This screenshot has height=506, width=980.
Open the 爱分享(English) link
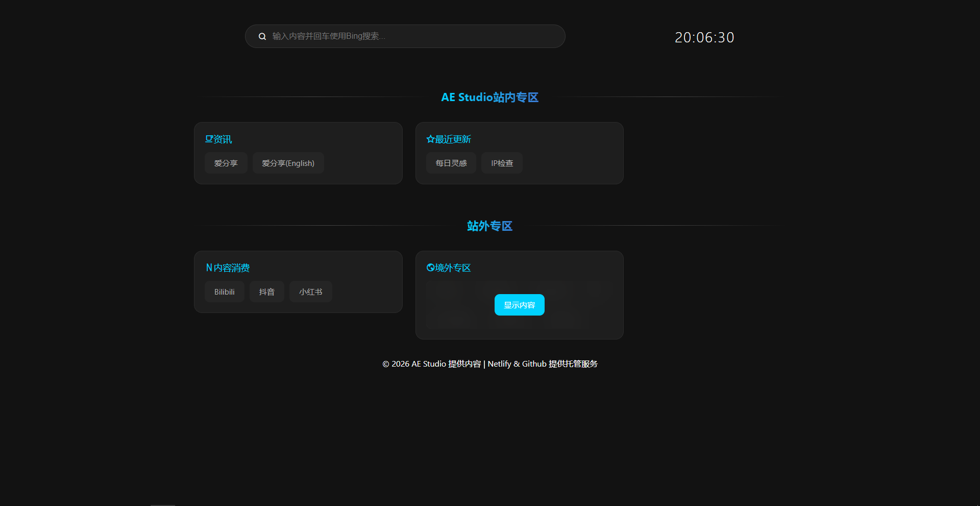288,163
